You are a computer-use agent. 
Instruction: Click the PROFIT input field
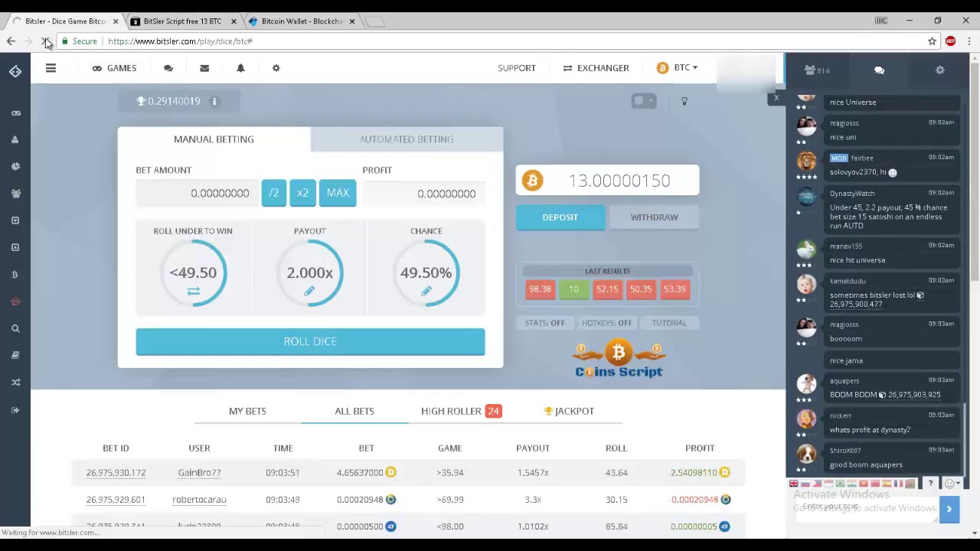(x=423, y=194)
